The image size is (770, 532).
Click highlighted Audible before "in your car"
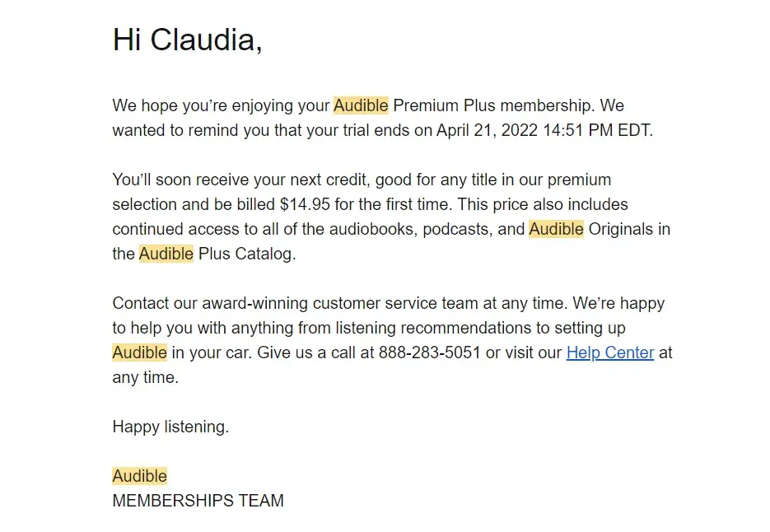(x=139, y=353)
